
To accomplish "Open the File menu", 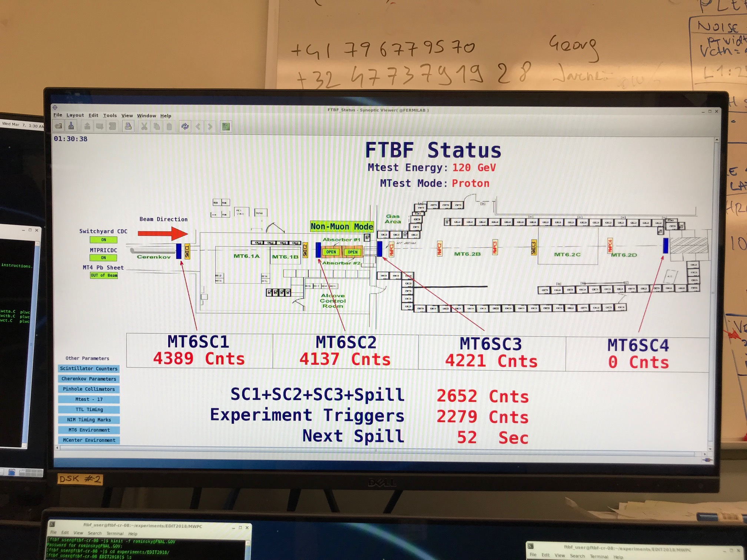I will pos(58,115).
